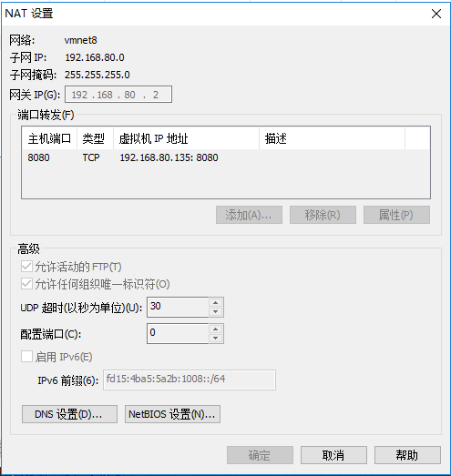Click the 帮助 button
The image size is (451, 476).
[x=407, y=455]
